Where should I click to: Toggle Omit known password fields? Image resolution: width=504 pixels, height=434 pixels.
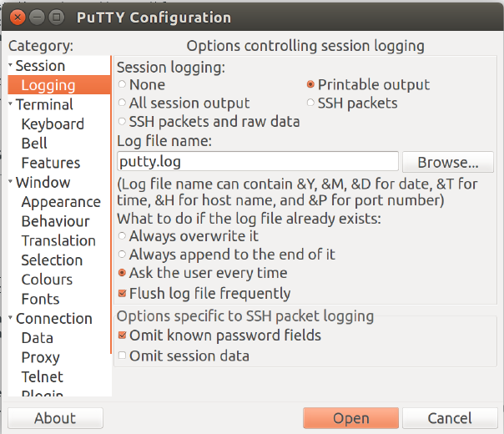point(123,336)
